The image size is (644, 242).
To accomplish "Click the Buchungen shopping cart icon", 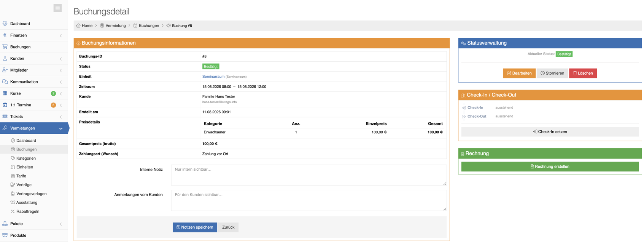I will click(x=5, y=47).
